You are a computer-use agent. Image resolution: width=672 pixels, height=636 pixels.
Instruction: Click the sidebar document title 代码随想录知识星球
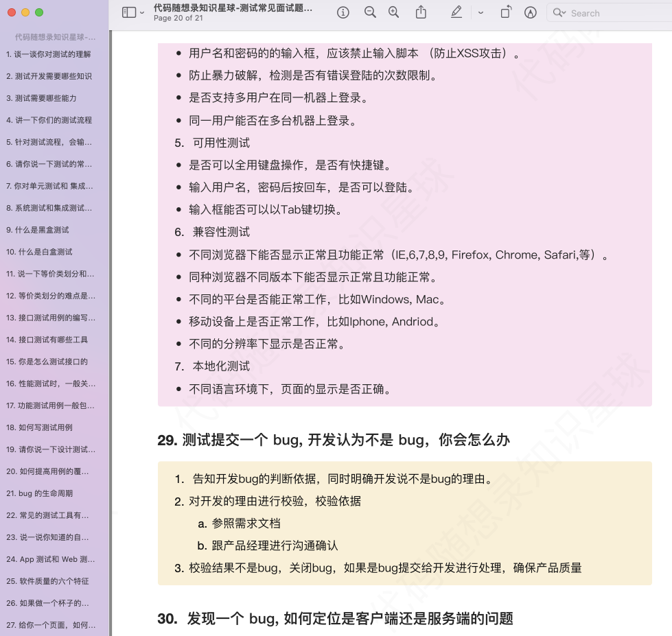tap(56, 37)
